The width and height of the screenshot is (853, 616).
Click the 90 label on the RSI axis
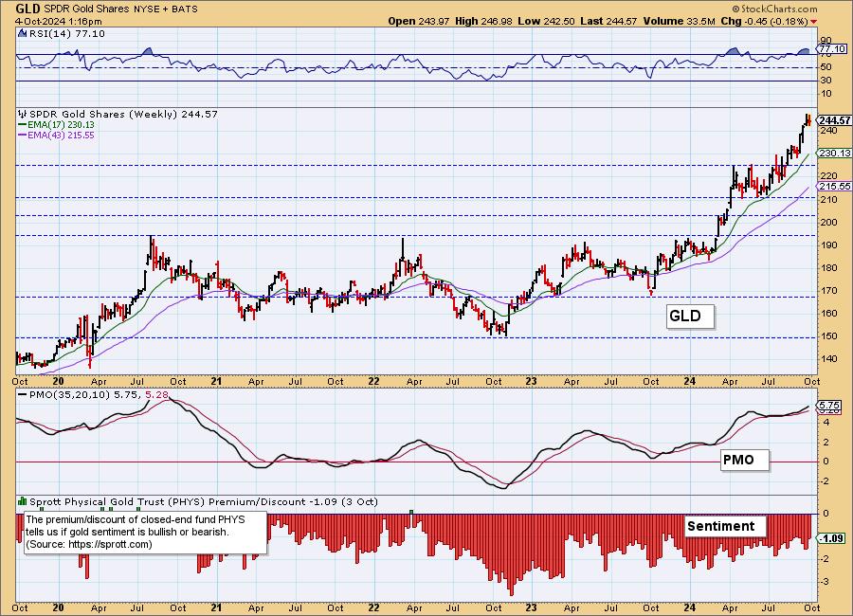(x=826, y=40)
